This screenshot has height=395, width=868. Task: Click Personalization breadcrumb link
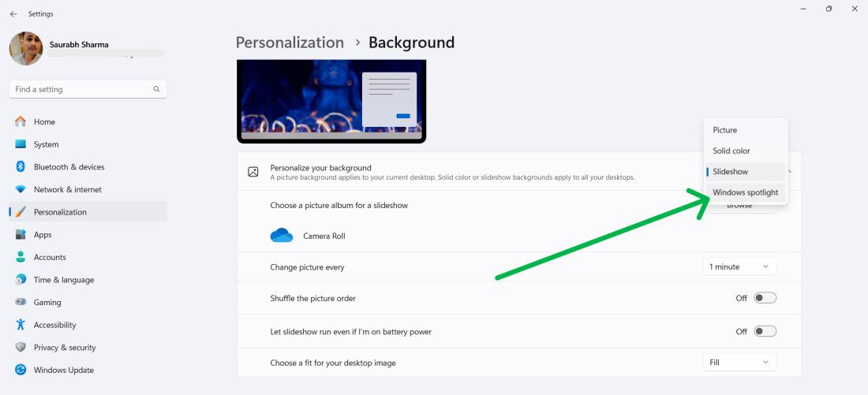tap(290, 43)
